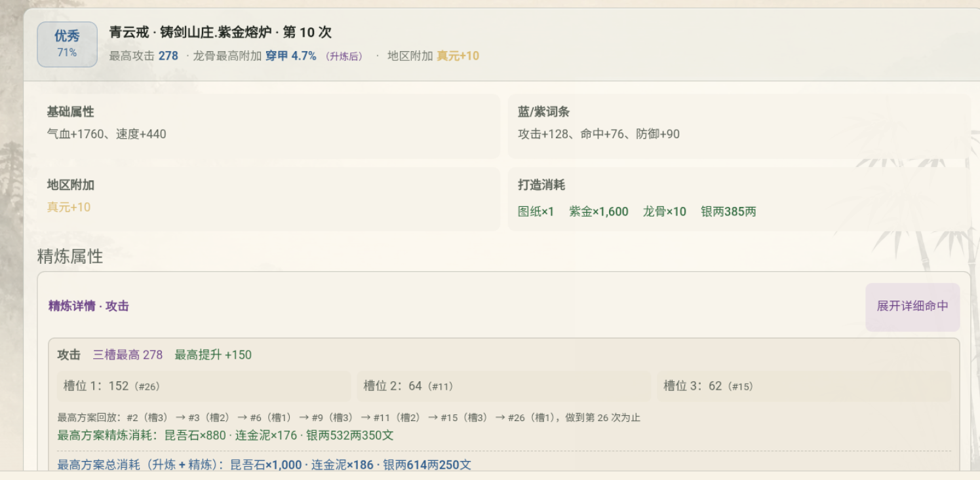Image resolution: width=980 pixels, height=480 pixels.
Task: Click the 最高提升 +150 value
Action: (213, 355)
